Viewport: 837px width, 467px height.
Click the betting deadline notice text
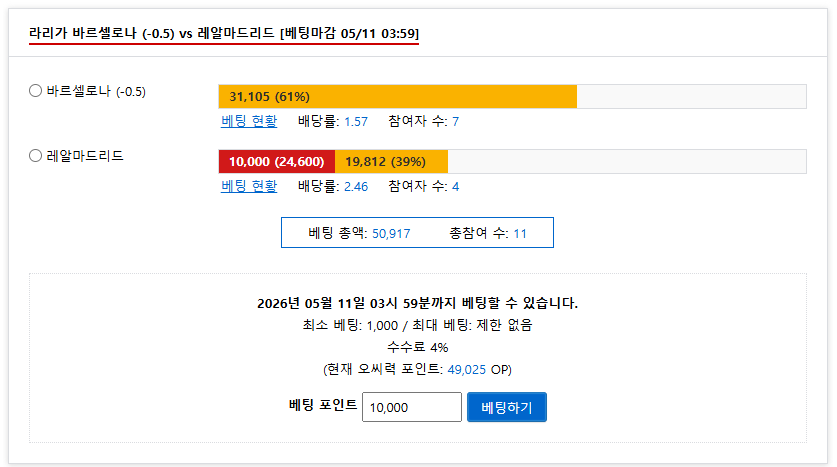[417, 303]
